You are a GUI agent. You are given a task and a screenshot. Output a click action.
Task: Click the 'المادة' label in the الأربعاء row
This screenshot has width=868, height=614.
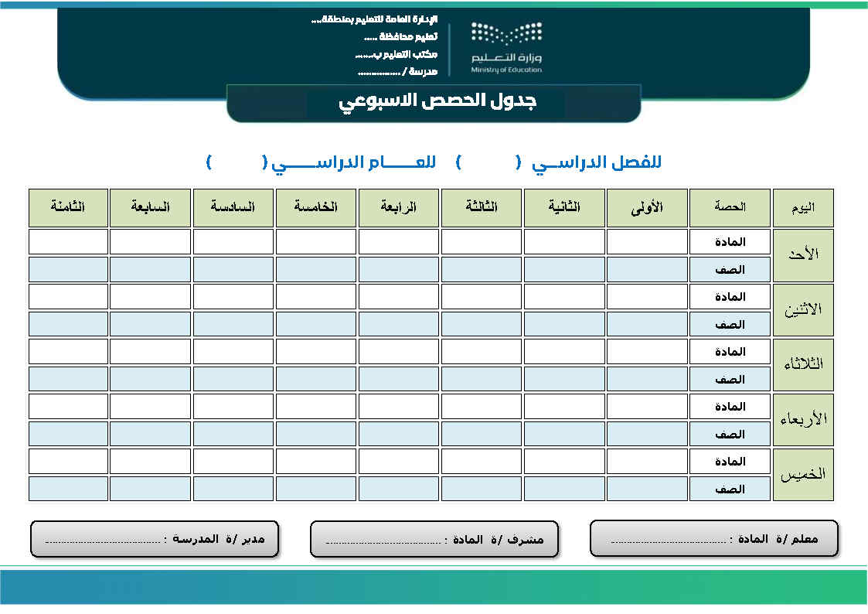730,407
